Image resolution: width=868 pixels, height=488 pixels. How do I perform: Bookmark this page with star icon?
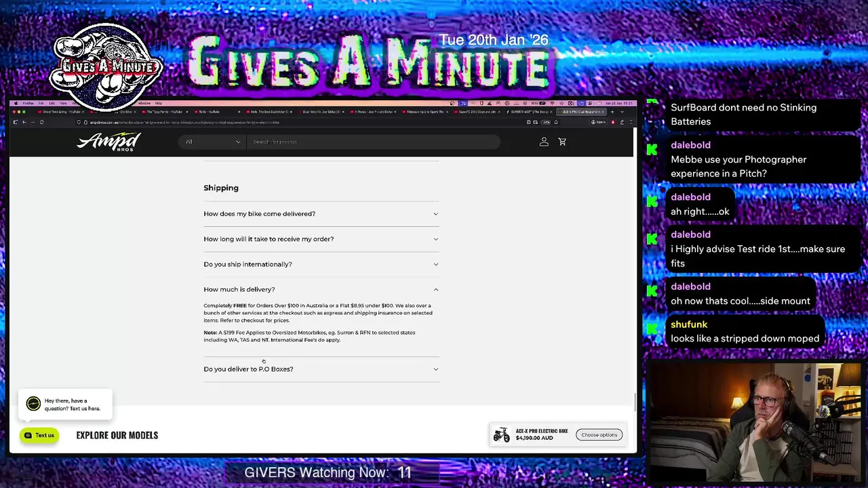[x=556, y=122]
